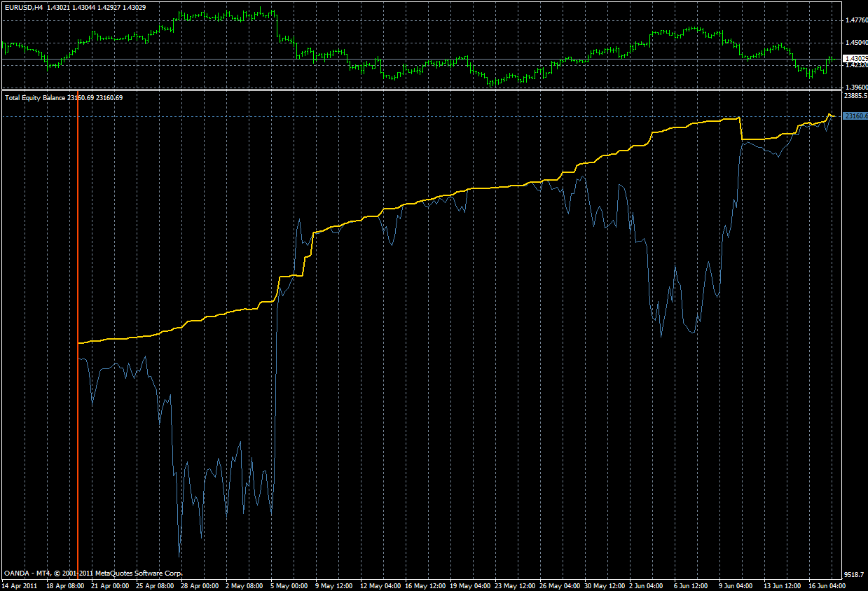
Task: Click the 23885.5 indicator scale value
Action: 856,96
